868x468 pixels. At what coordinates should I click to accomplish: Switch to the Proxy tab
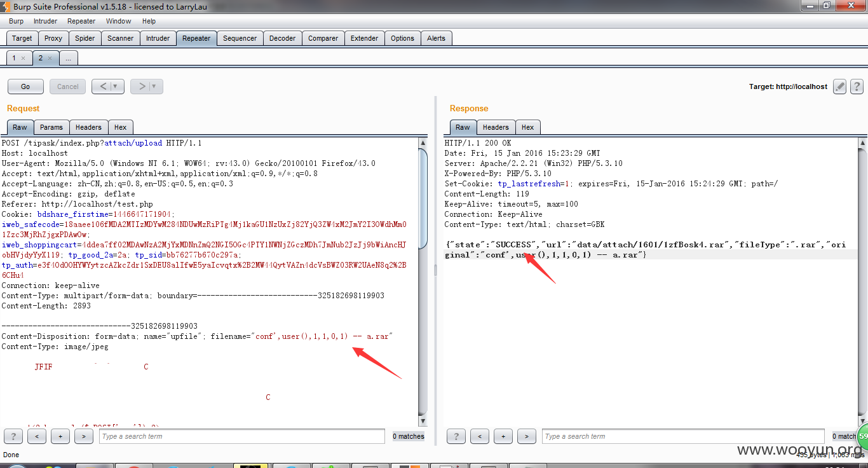point(53,38)
